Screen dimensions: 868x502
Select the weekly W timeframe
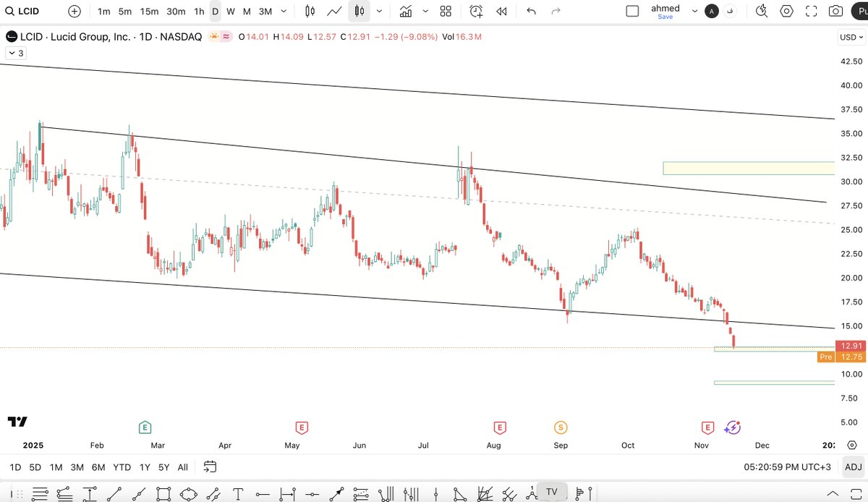pyautogui.click(x=230, y=11)
